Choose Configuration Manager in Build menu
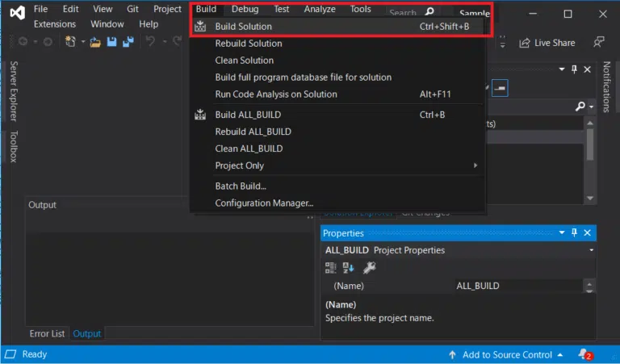The height and width of the screenshot is (364, 620). tap(264, 203)
